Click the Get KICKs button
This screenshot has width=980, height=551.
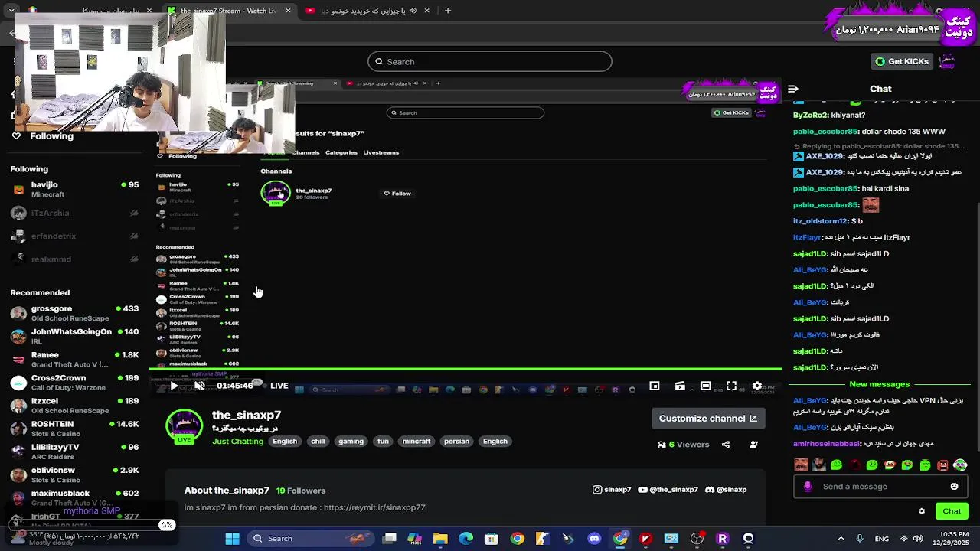(902, 61)
